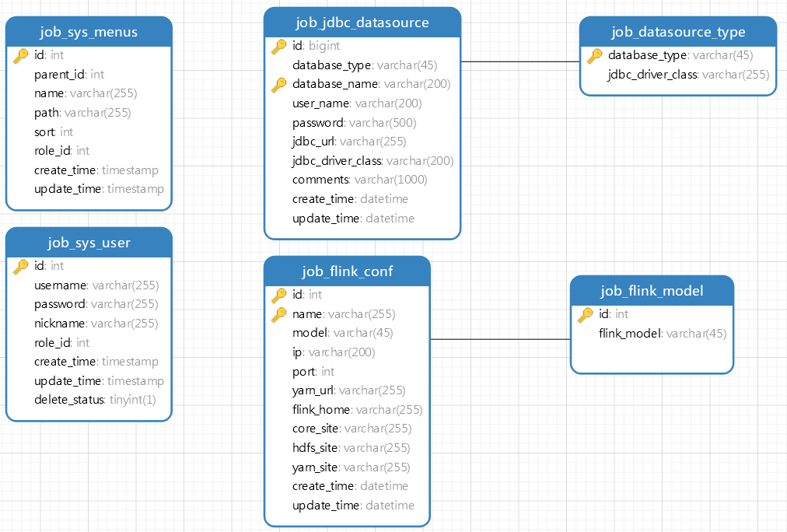Click the job_flink_conf table title bar
This screenshot has height=532, width=787.
pos(347,271)
